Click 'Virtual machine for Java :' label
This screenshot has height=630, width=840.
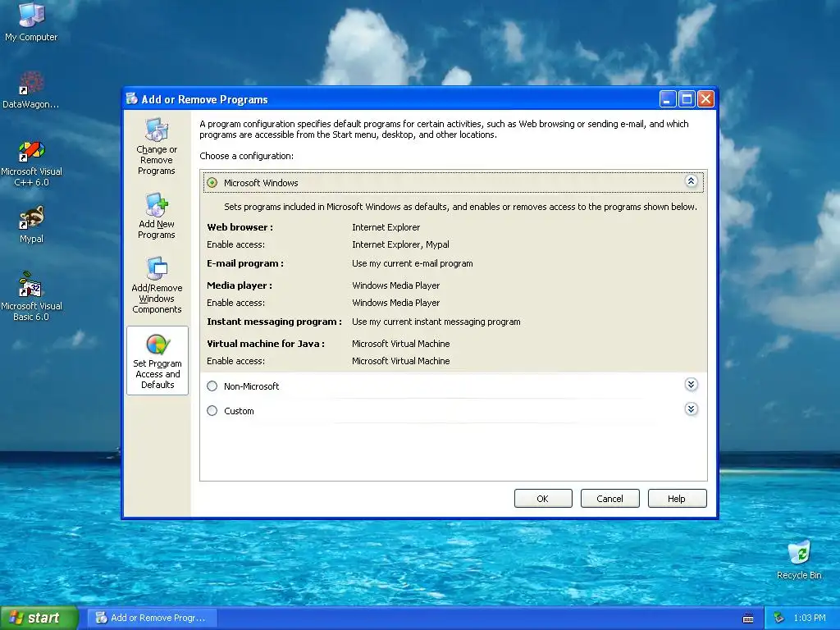click(266, 344)
